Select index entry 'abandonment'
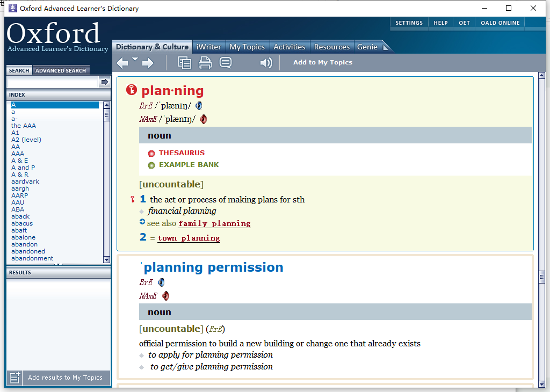Viewport: 550px width, 392px height. [32, 258]
